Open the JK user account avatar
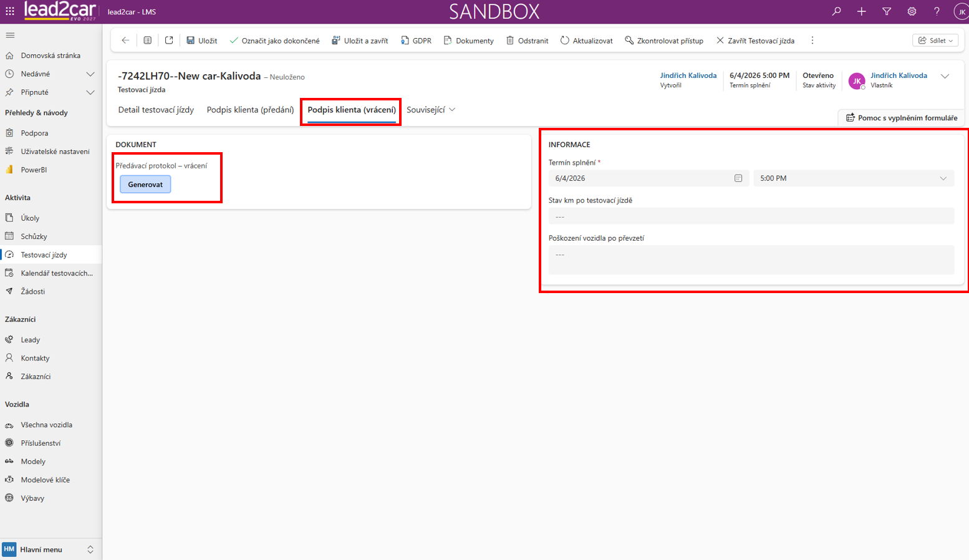This screenshot has width=969, height=560. 961,11
